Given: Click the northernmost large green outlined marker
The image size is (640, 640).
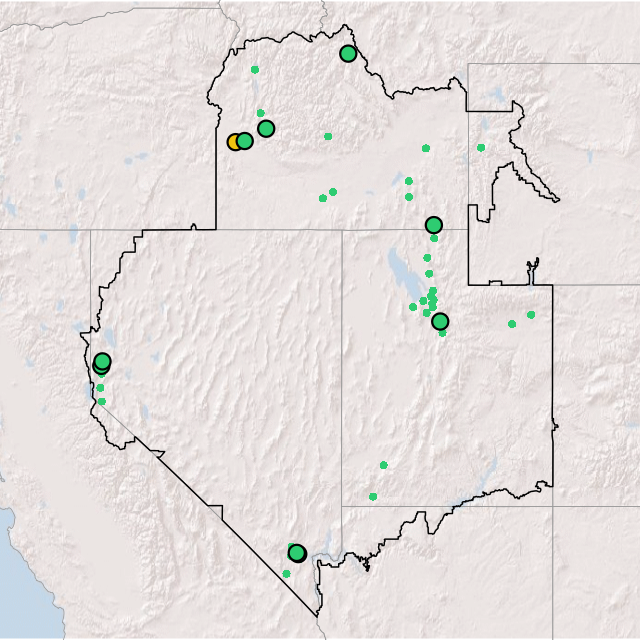Looking at the screenshot, I should tap(348, 54).
